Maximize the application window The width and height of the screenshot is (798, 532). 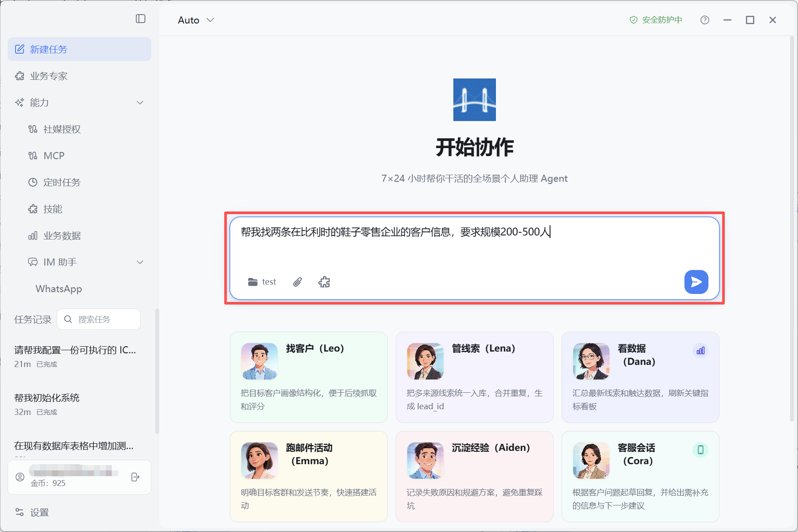750,20
